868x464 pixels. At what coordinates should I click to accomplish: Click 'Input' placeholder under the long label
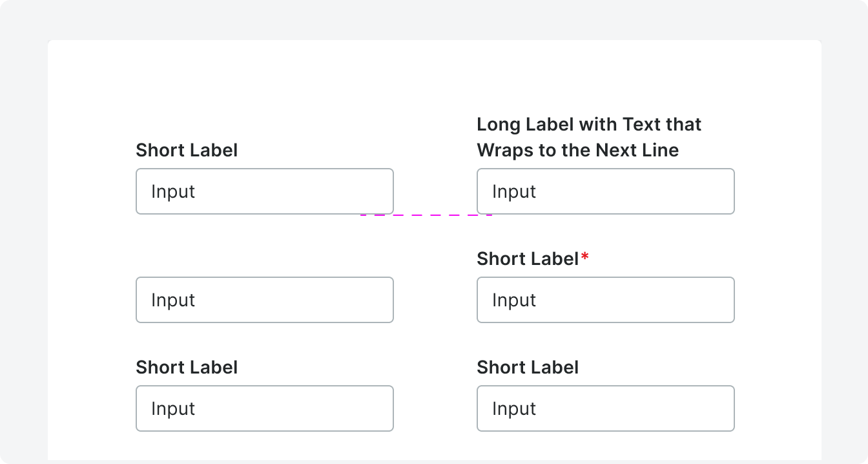point(513,191)
